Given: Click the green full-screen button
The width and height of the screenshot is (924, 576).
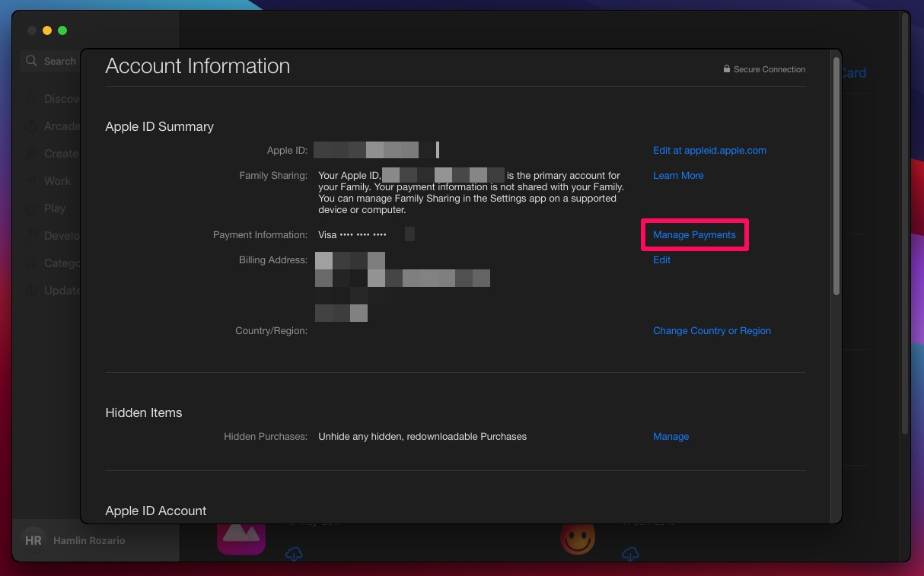Looking at the screenshot, I should point(62,30).
